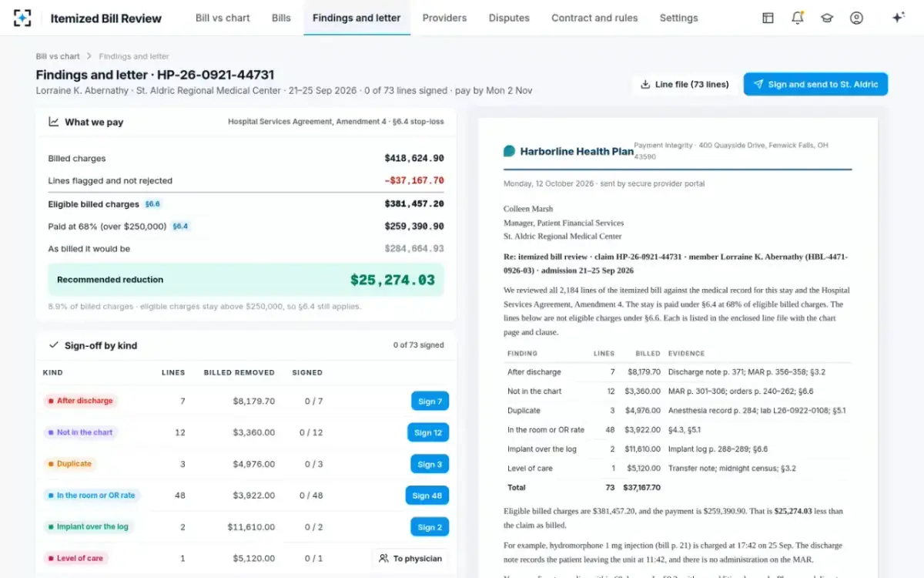Click letter Implant over the log row
The width and height of the screenshot is (924, 578).
click(x=678, y=449)
